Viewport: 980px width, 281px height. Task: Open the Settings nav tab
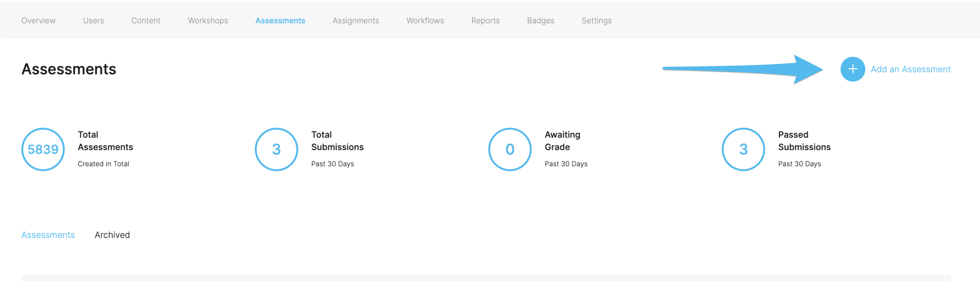597,21
